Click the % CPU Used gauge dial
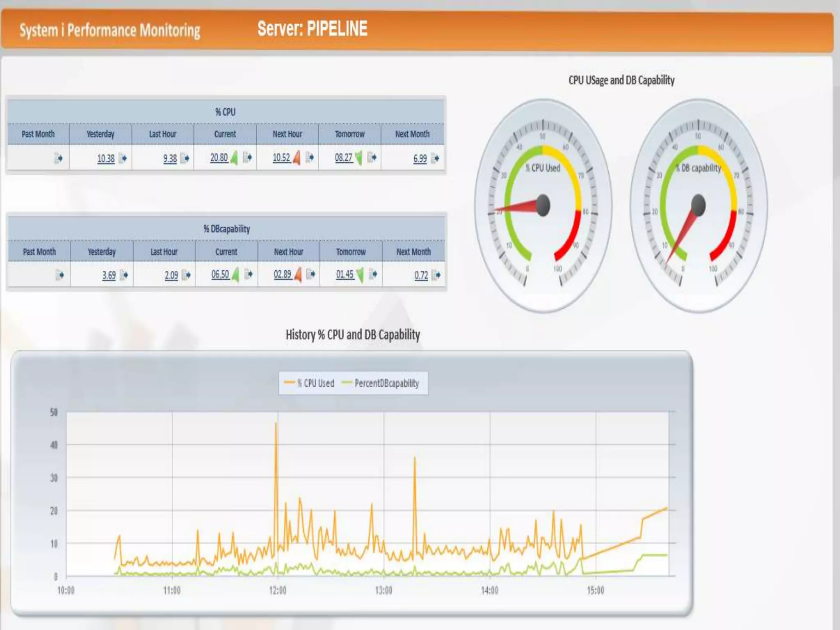The height and width of the screenshot is (630, 840). pyautogui.click(x=543, y=205)
